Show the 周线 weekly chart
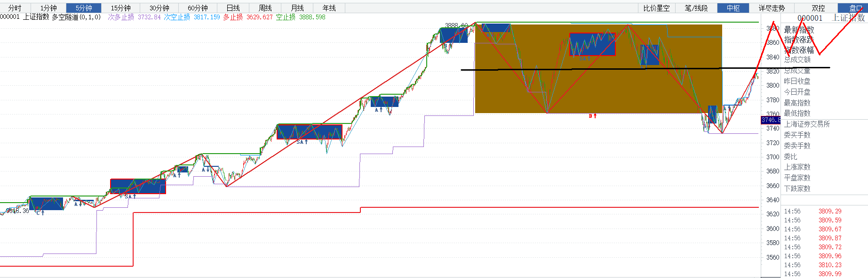Image resolution: width=868 pixels, height=278 pixels. click(x=265, y=8)
